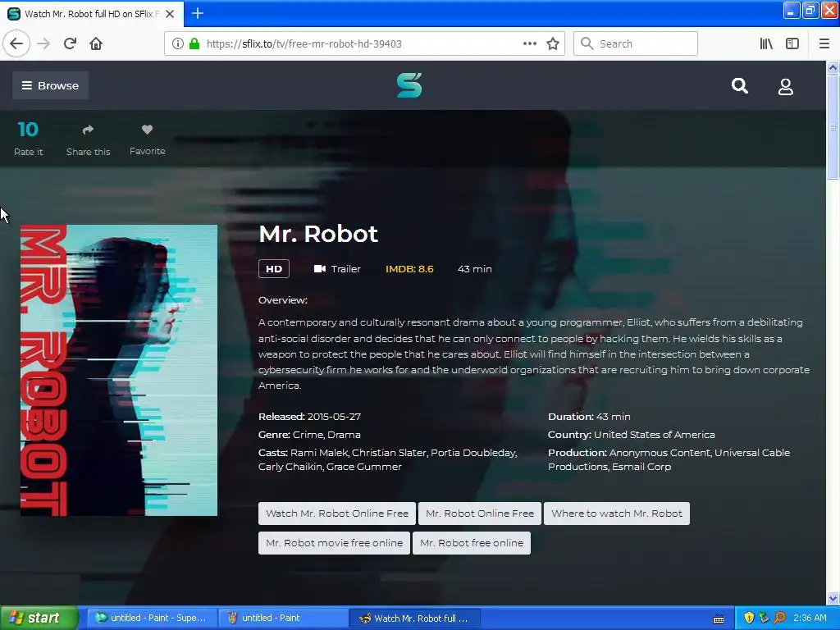Open cast member Rami Malek
The height and width of the screenshot is (630, 840).
tap(319, 453)
